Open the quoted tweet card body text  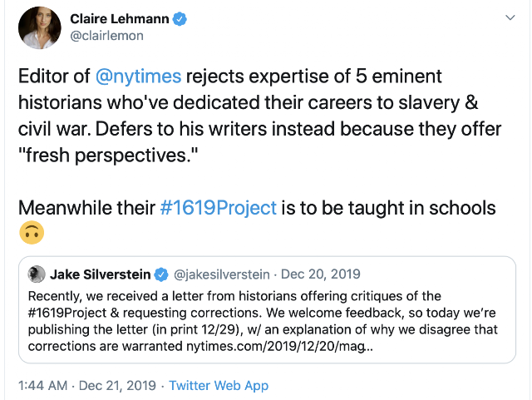tap(263, 321)
